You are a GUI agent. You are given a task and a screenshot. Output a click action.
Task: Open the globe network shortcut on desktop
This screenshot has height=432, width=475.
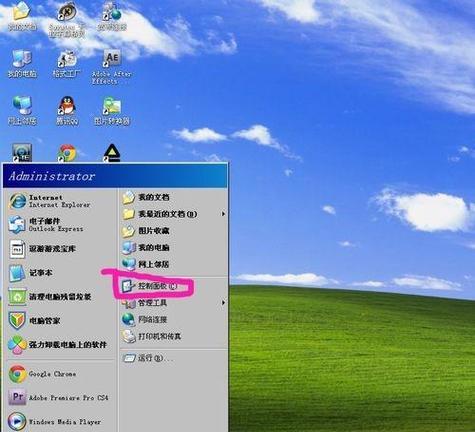[112, 16]
